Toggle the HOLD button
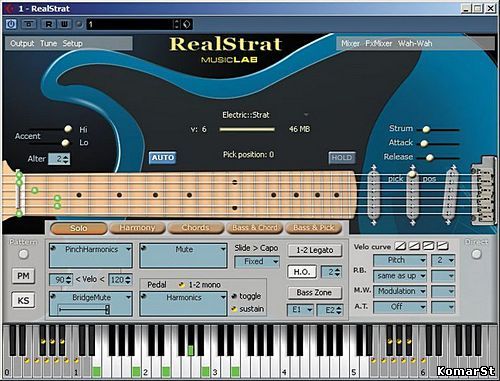The width and height of the screenshot is (500, 381). click(x=342, y=158)
